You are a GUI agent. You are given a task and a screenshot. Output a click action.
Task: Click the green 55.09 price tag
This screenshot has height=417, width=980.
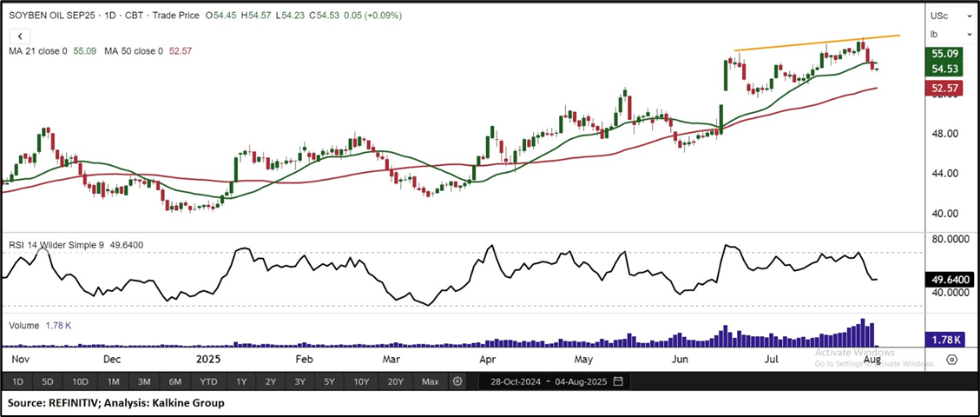pyautogui.click(x=945, y=54)
